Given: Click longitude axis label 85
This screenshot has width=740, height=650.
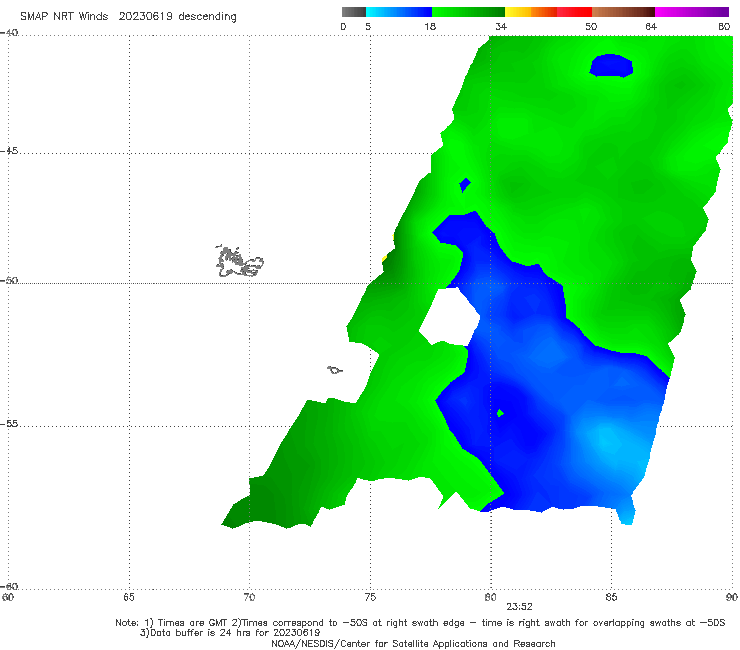Looking at the screenshot, I should (x=611, y=597).
